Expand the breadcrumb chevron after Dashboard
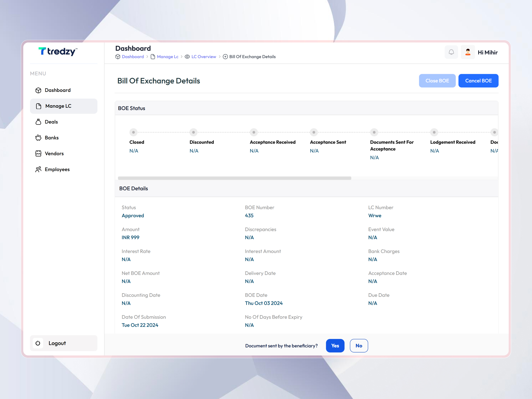532x399 pixels. (148, 57)
